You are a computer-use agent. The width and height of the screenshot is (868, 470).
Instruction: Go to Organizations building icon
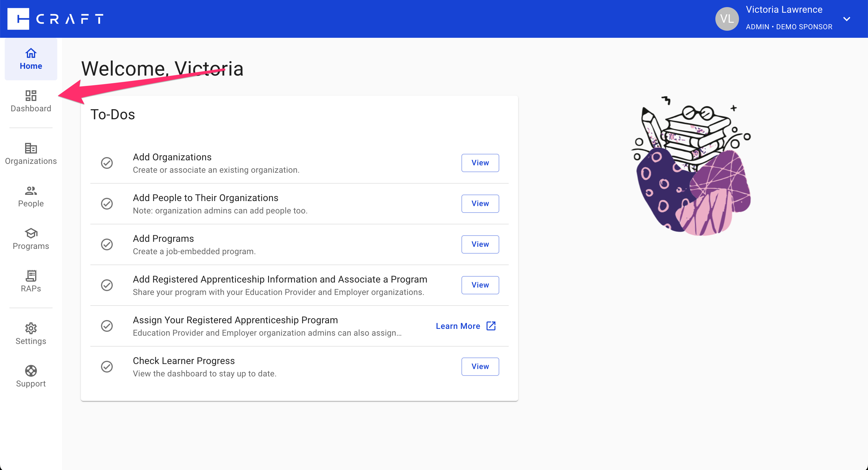pyautogui.click(x=31, y=148)
